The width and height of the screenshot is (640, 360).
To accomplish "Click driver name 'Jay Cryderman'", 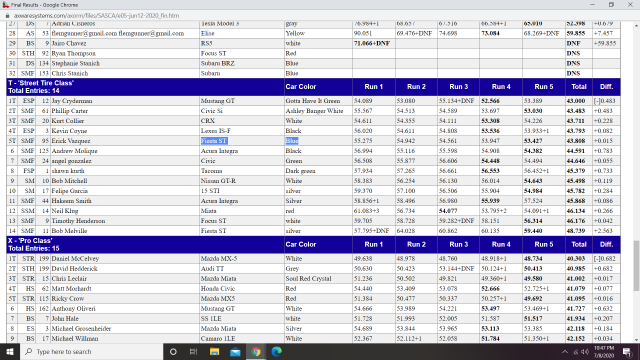I will 72,101.
